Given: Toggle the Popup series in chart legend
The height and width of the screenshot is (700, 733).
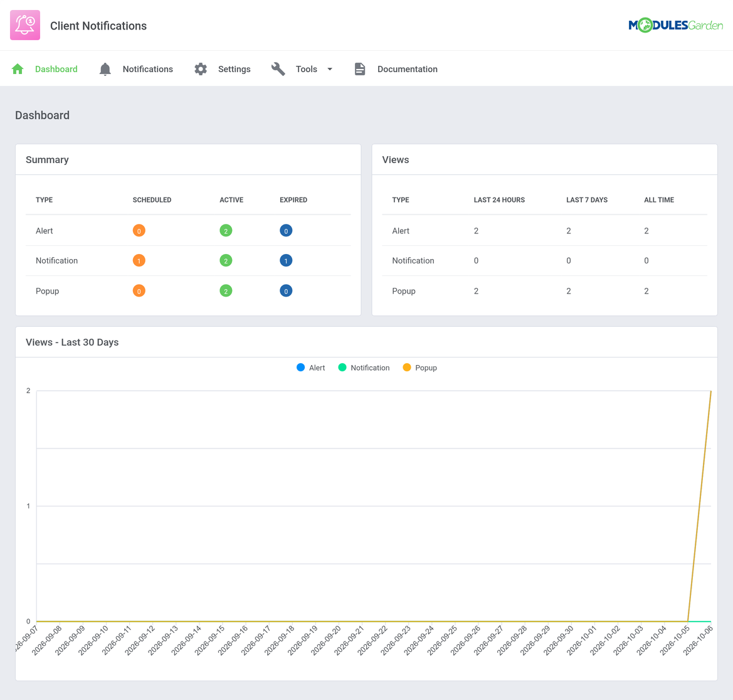Looking at the screenshot, I should point(419,368).
